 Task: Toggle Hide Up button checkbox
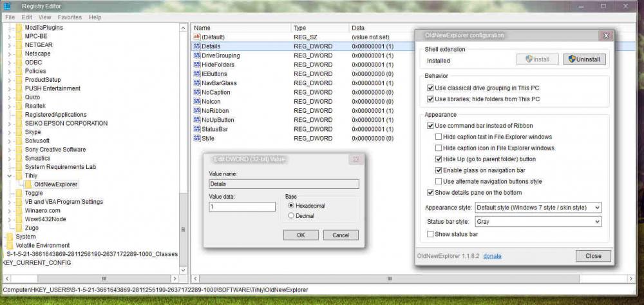[439, 159]
